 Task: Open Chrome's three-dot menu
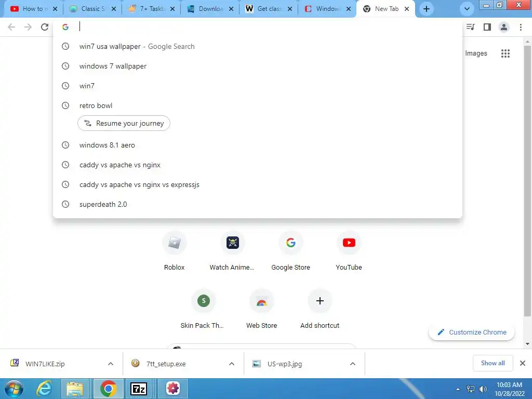coord(521,27)
